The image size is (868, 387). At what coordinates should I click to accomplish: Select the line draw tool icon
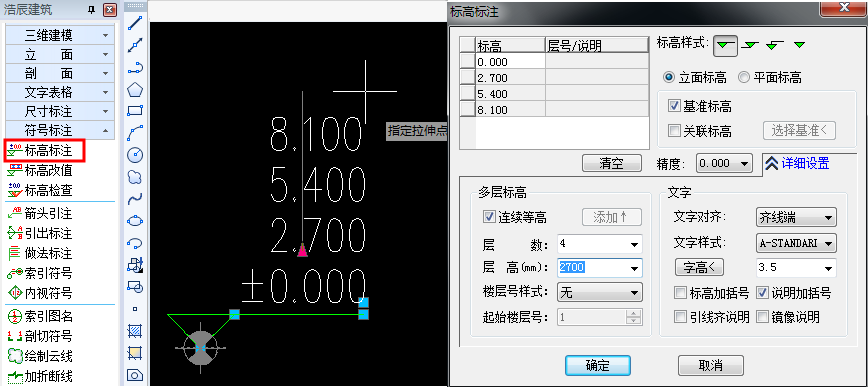pos(135,23)
